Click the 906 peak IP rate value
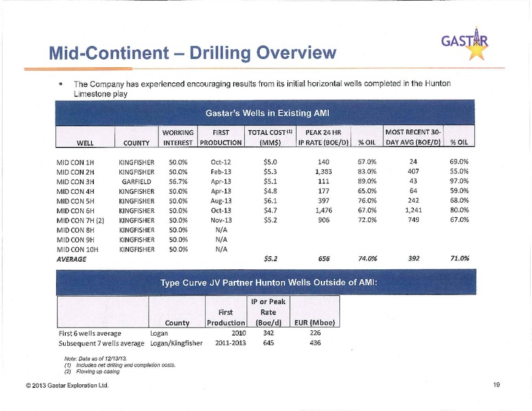This screenshot has width=532, height=411. [x=324, y=220]
